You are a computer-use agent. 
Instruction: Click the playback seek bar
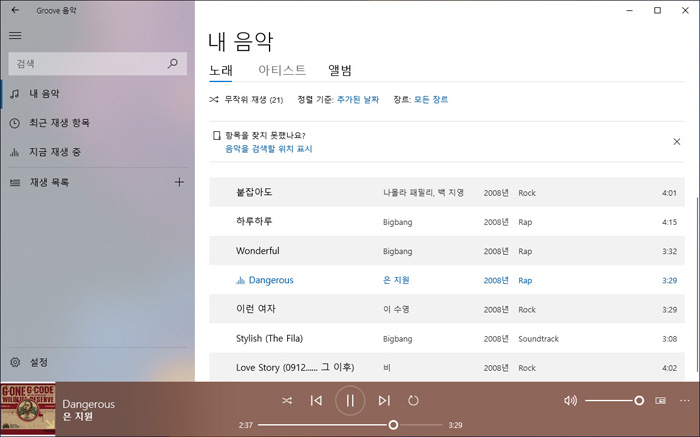(350, 425)
